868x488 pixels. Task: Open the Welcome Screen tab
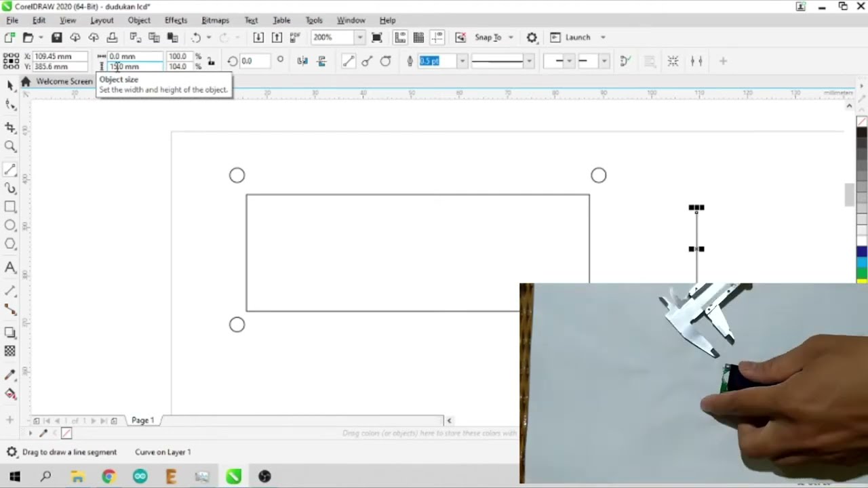pyautogui.click(x=64, y=81)
